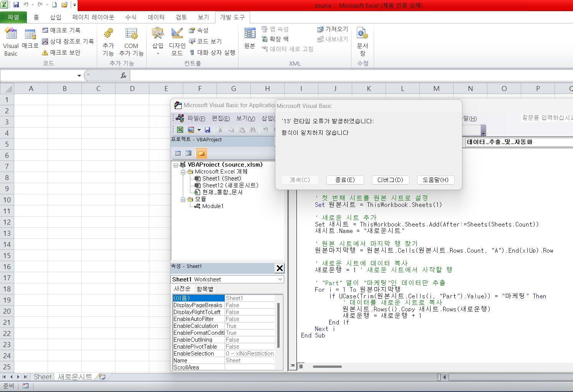The width and height of the screenshot is (573, 392).
Task: Switch to the 홈 ribbon tab
Action: pyautogui.click(x=36, y=17)
